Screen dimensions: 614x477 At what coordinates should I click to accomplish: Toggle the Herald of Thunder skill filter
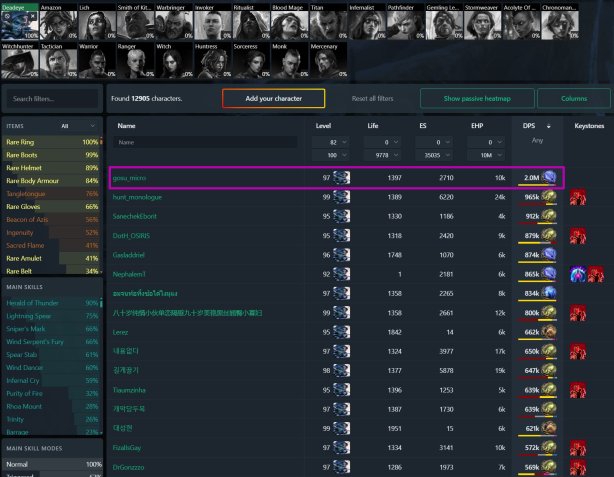coord(51,303)
